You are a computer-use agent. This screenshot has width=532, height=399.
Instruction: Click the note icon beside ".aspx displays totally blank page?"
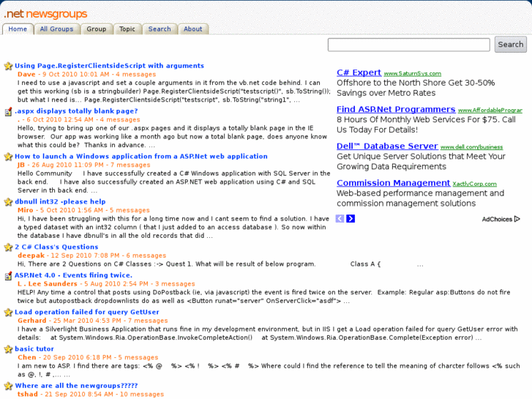point(9,111)
